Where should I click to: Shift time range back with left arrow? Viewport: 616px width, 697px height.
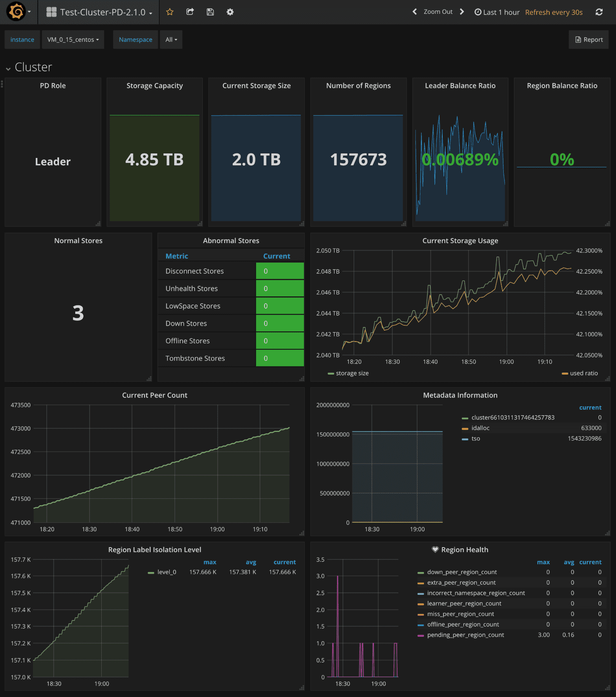click(x=415, y=12)
